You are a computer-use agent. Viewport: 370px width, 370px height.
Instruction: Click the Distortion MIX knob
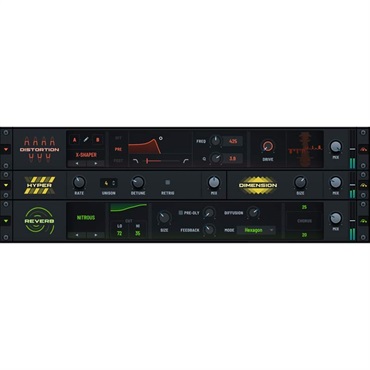click(x=336, y=146)
